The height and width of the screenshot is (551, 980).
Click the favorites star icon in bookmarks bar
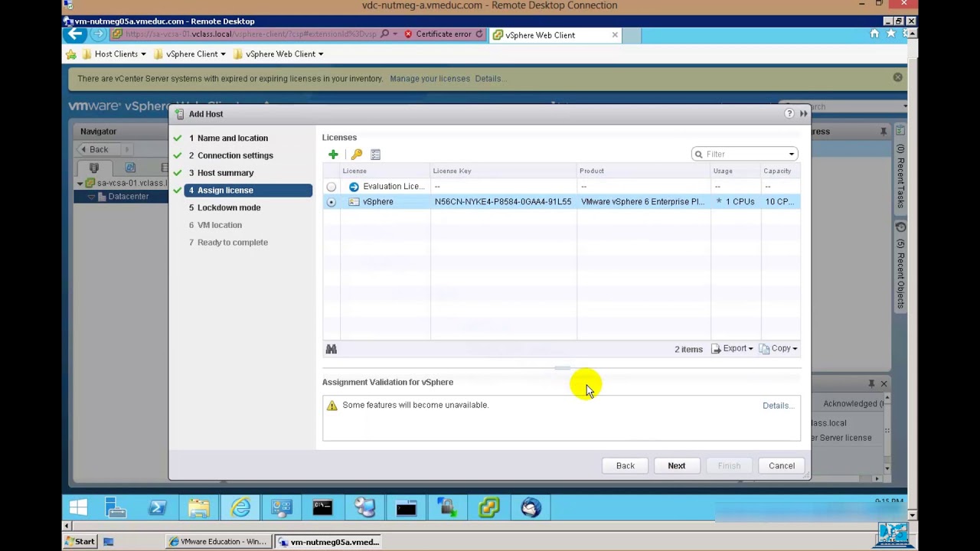tap(71, 54)
